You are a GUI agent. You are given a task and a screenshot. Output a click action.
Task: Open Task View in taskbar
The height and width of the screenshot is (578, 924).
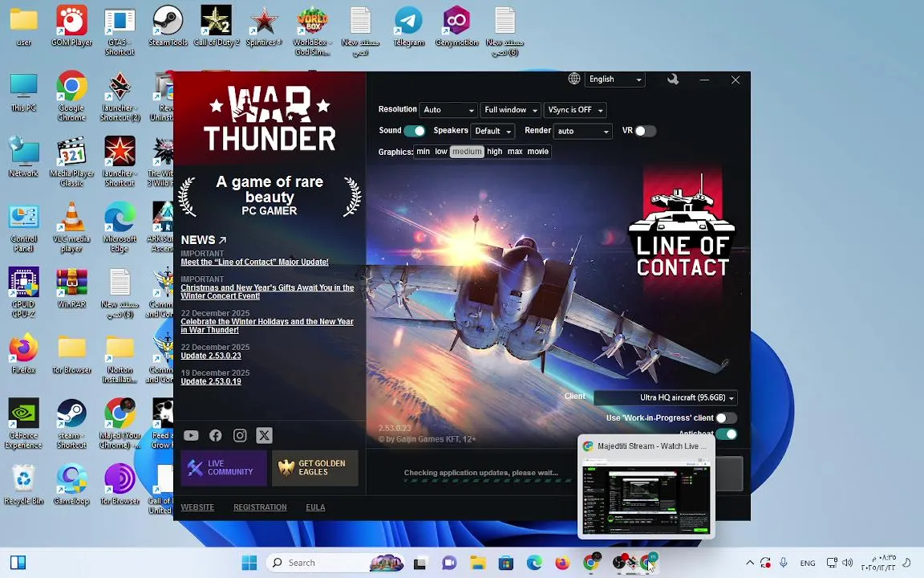point(419,564)
